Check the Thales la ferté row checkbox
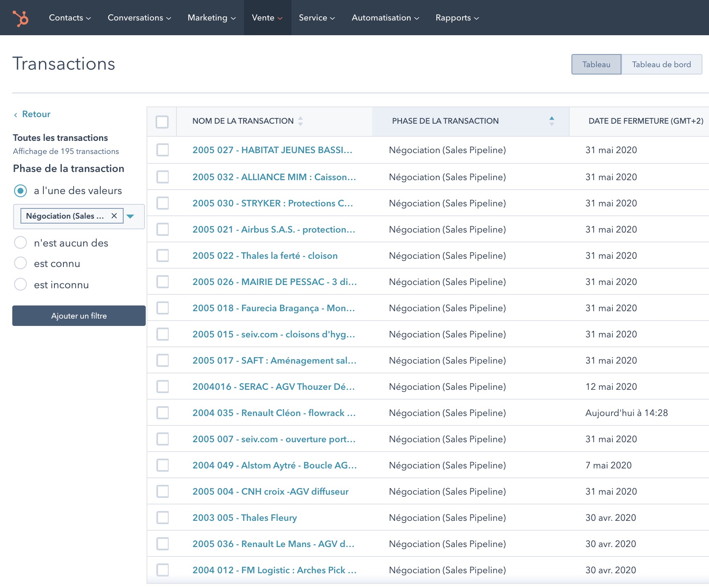 click(163, 256)
